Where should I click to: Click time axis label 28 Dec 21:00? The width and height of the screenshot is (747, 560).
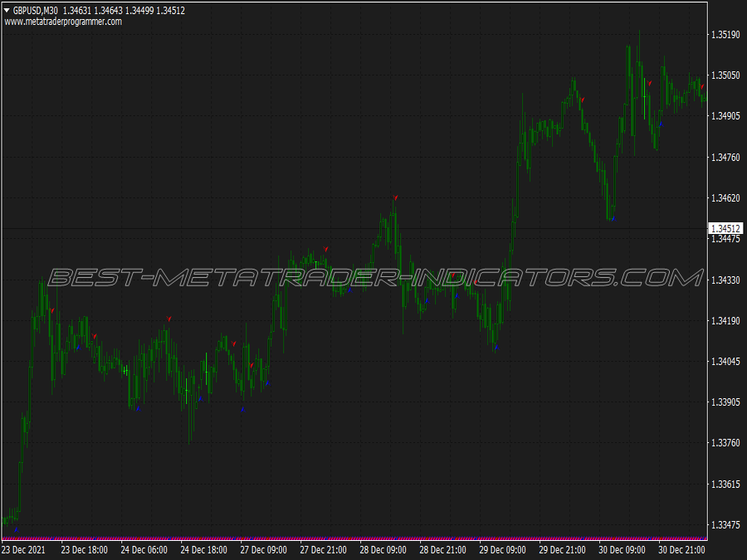443,550
